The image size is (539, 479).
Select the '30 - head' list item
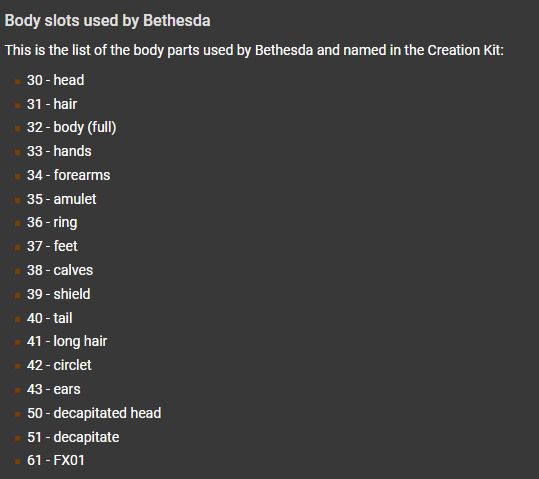[56, 80]
